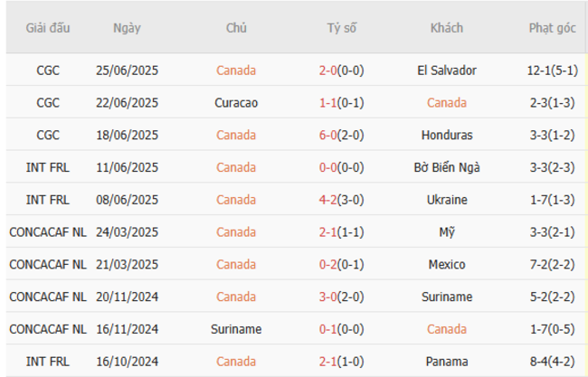Click the 0-2 score against Mexico
The width and height of the screenshot is (588, 377).
pyautogui.click(x=330, y=265)
